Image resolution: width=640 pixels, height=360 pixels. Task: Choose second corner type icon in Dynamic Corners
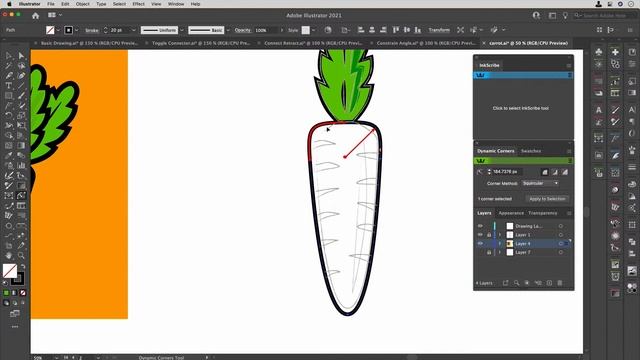tap(555, 172)
